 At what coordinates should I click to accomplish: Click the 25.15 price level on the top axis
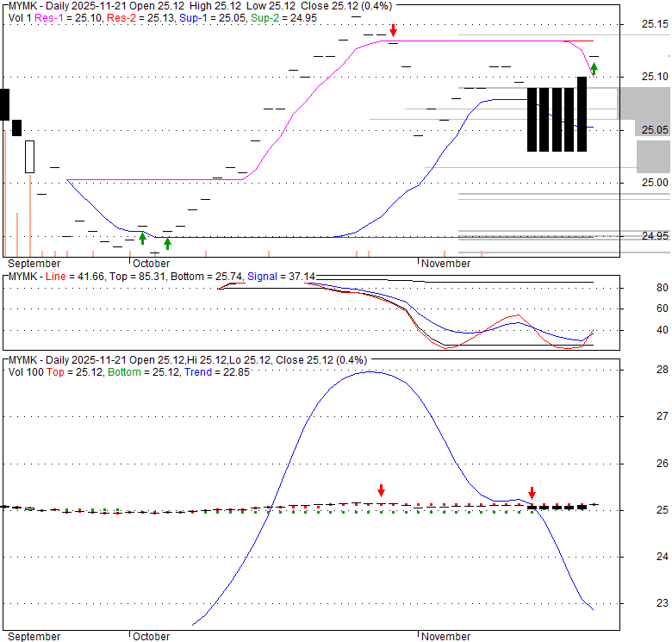coord(655,24)
